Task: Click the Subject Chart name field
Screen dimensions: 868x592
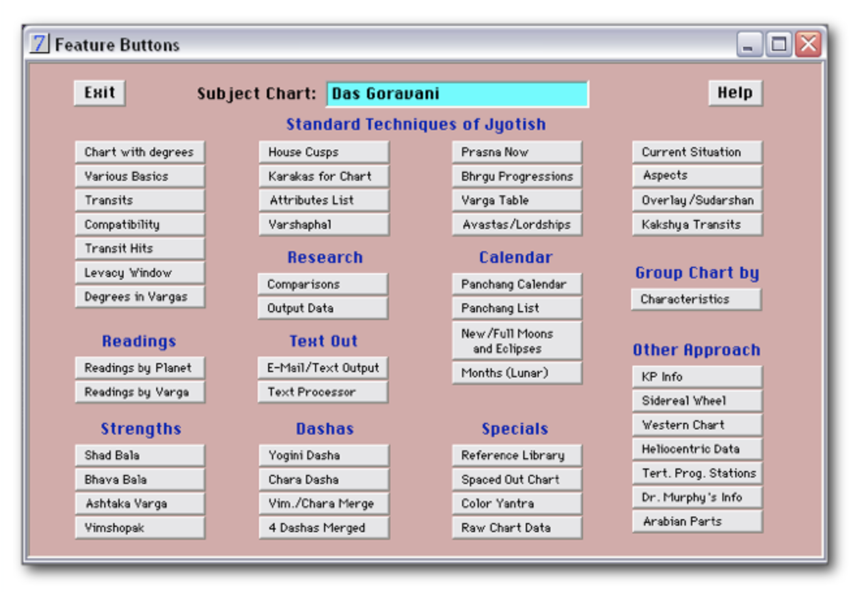Action: [x=457, y=94]
